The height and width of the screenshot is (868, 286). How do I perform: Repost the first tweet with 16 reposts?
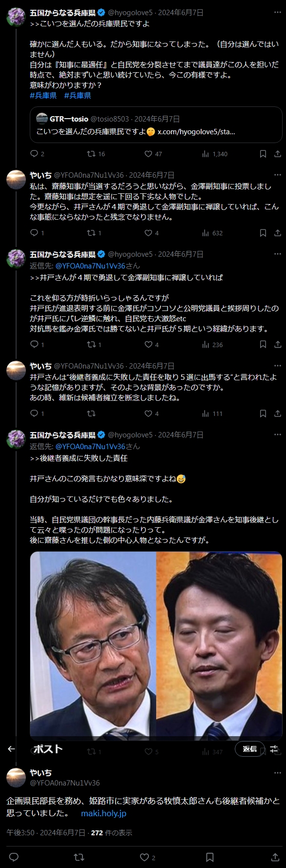[96, 154]
